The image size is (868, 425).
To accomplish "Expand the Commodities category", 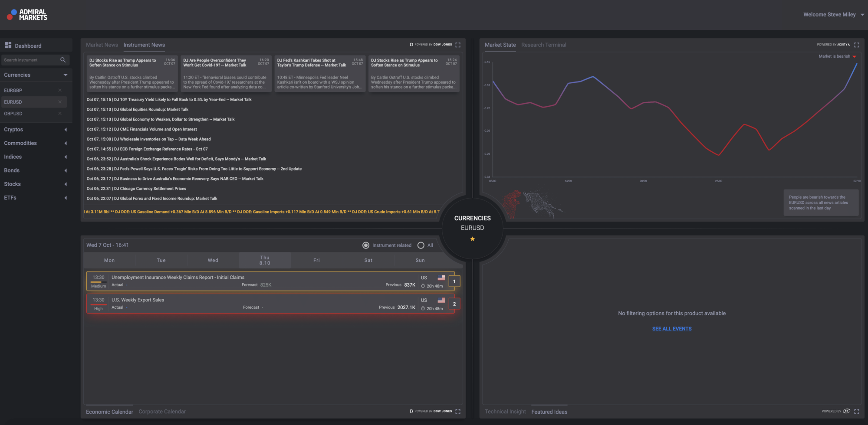I will point(66,143).
